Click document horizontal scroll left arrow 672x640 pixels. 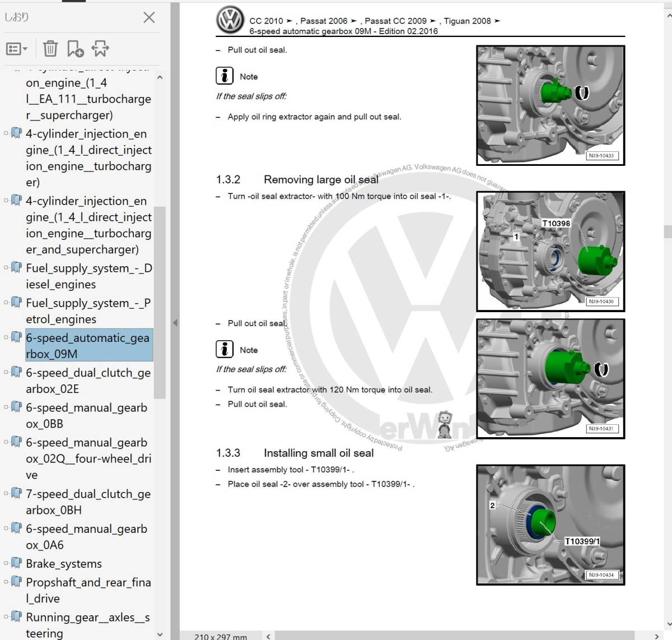(x=269, y=636)
